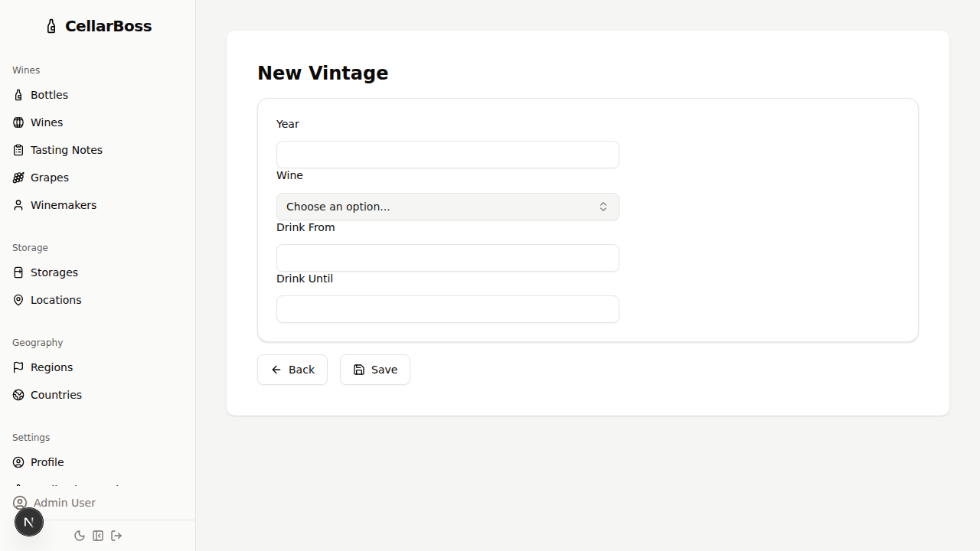Log out via the logout arrow icon
The image size is (980, 551).
(116, 536)
